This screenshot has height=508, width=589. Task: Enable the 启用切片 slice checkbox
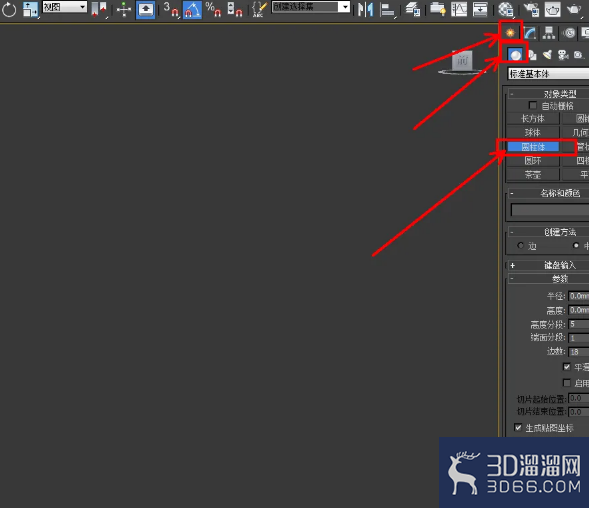566,383
